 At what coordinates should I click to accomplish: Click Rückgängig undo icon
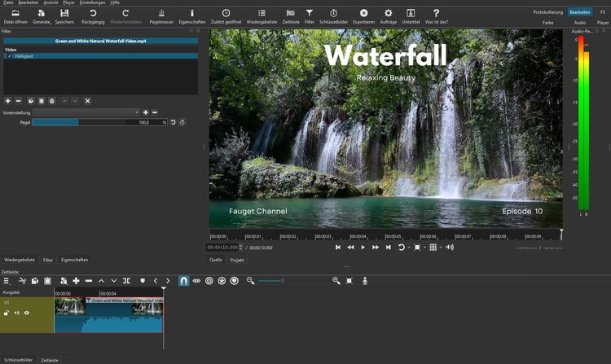93,17
